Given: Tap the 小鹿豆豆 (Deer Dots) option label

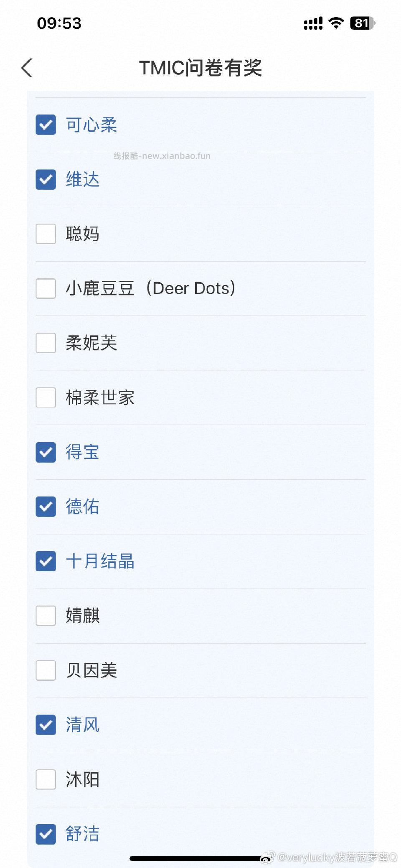Looking at the screenshot, I should click(150, 288).
